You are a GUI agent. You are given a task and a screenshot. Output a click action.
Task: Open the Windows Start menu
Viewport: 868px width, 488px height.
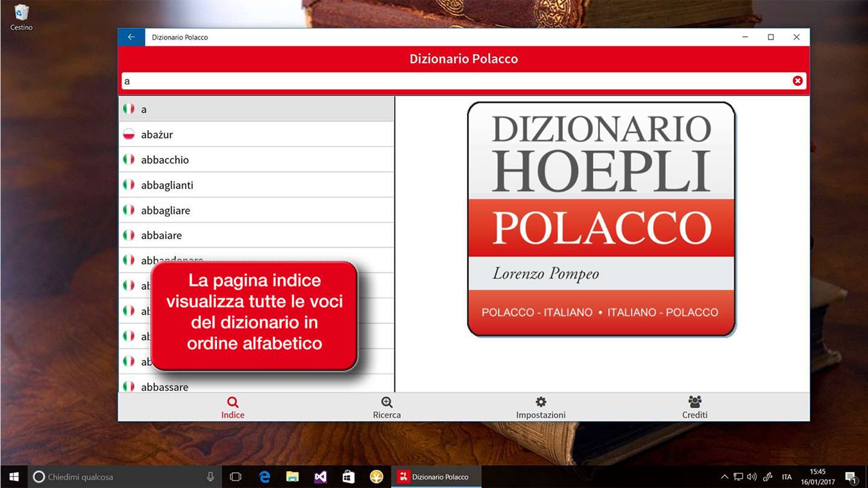pos(14,477)
